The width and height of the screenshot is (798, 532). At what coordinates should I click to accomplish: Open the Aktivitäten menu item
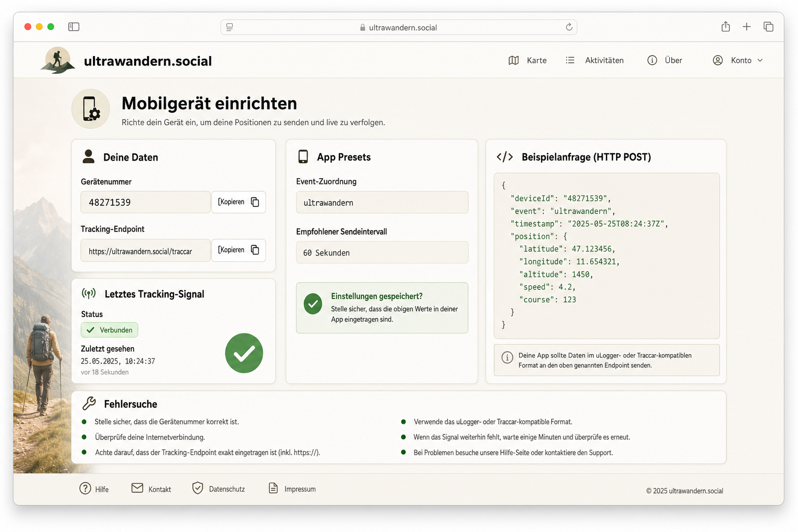604,60
